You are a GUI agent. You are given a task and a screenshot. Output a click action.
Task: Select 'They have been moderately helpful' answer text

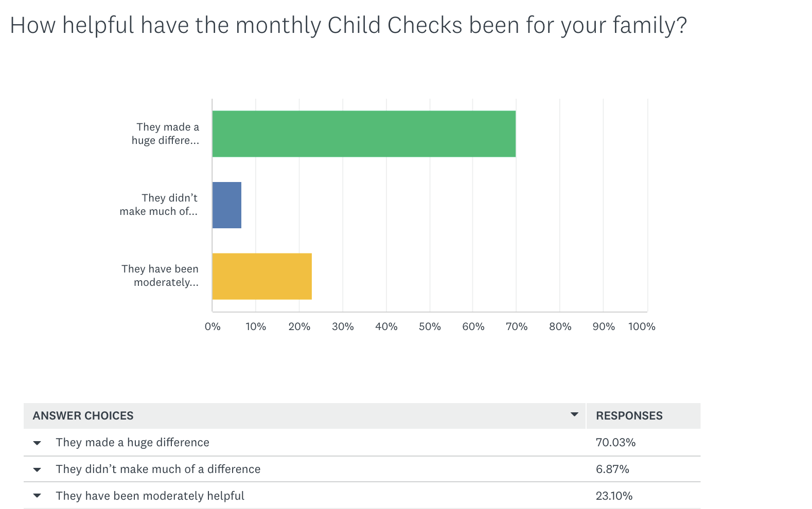click(x=150, y=496)
